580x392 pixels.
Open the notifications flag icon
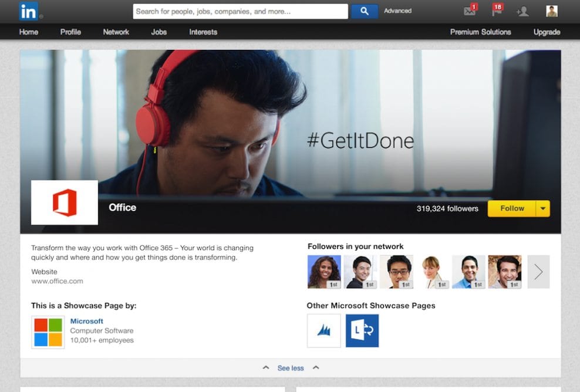pyautogui.click(x=497, y=11)
